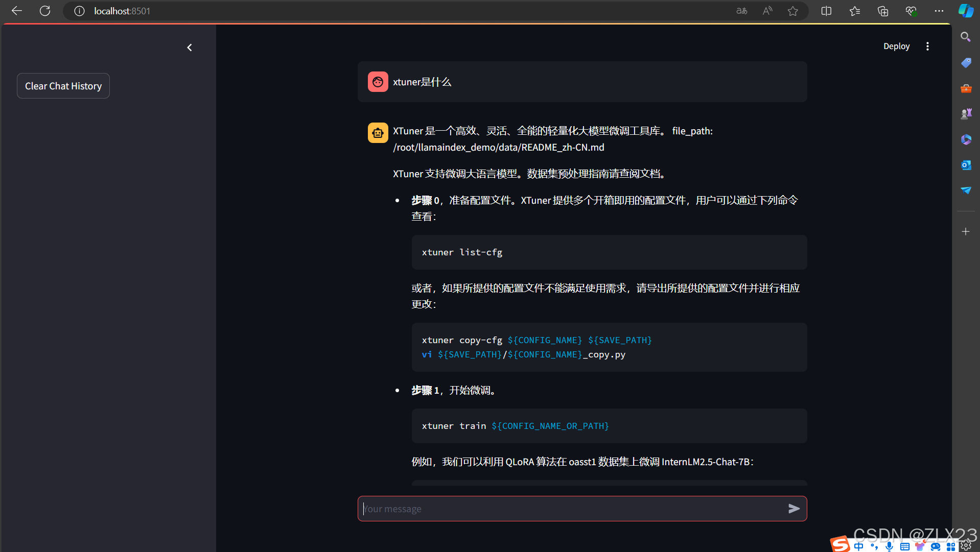Screen dimensions: 980x552
Task: Toggle split screen view in toolbar
Action: pyautogui.click(x=827, y=11)
